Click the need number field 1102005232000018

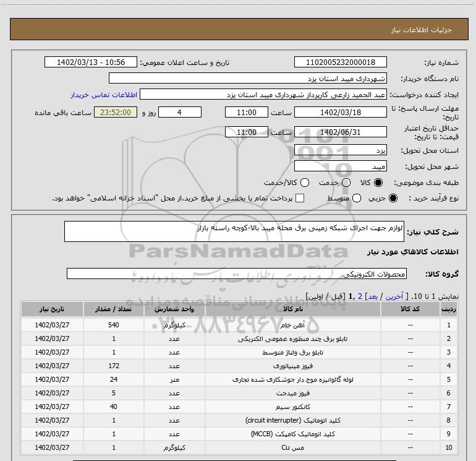click(340, 62)
